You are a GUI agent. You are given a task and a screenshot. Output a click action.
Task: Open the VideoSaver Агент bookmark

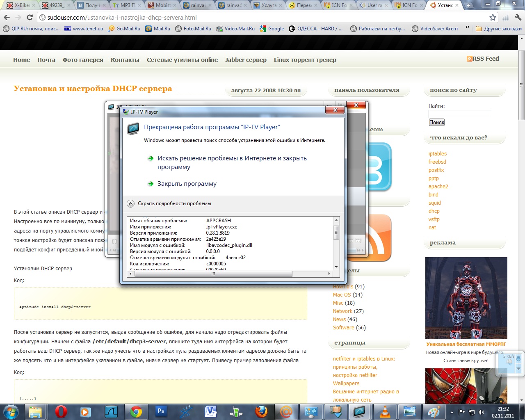[x=435, y=29]
